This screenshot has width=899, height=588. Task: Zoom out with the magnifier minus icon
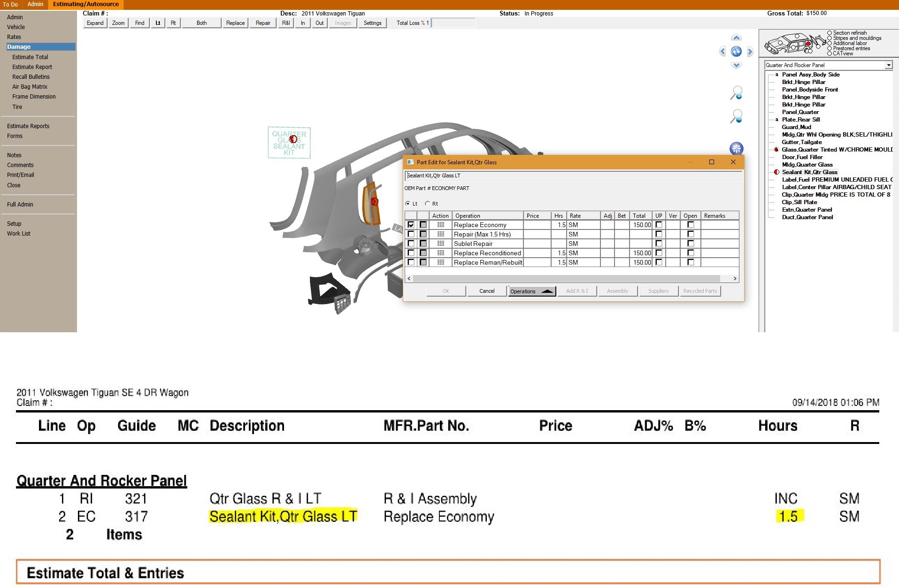(x=736, y=116)
